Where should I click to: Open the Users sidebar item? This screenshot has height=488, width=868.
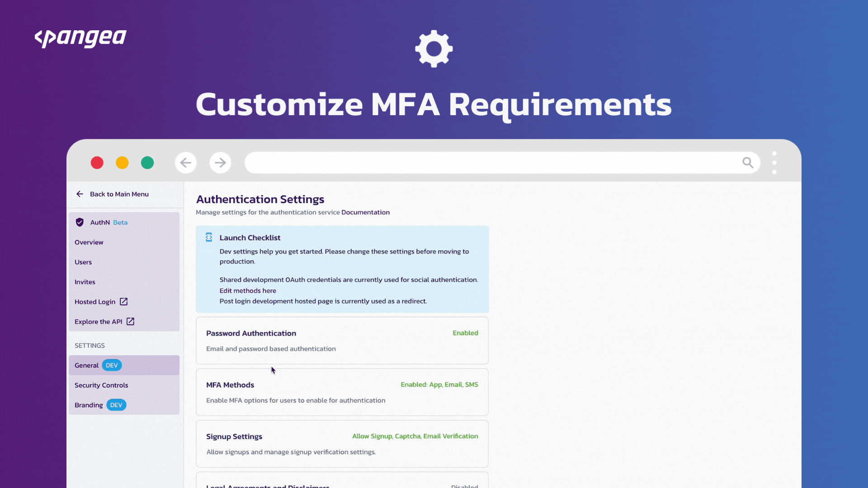[124, 262]
